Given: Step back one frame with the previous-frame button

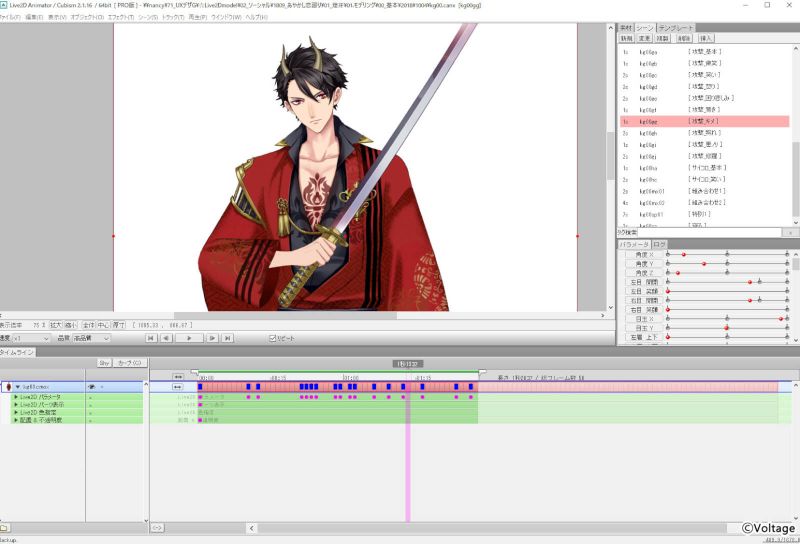Looking at the screenshot, I should 166,338.
